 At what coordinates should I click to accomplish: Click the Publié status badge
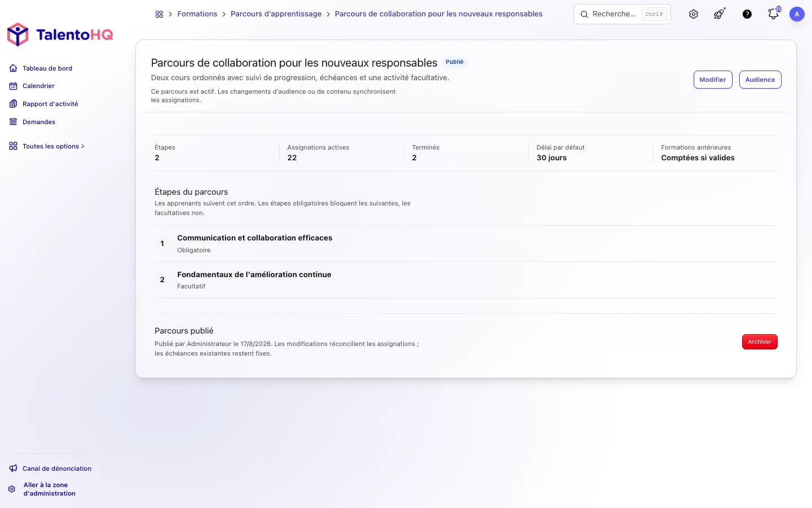point(454,62)
